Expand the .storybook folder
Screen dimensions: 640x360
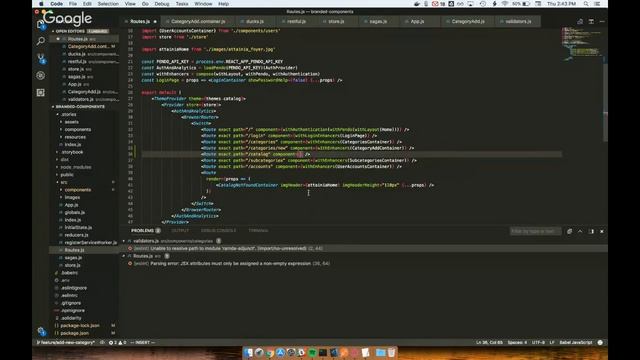click(71, 152)
